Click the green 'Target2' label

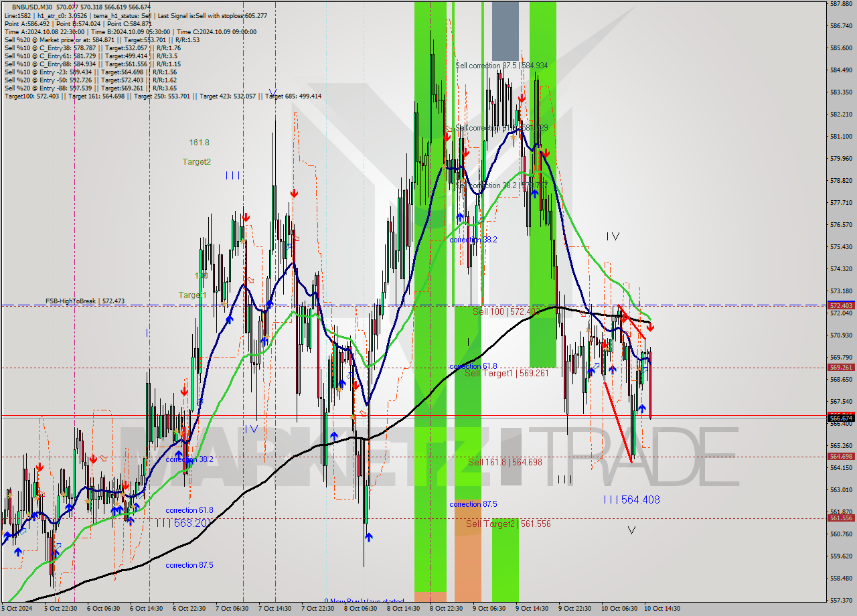(197, 161)
